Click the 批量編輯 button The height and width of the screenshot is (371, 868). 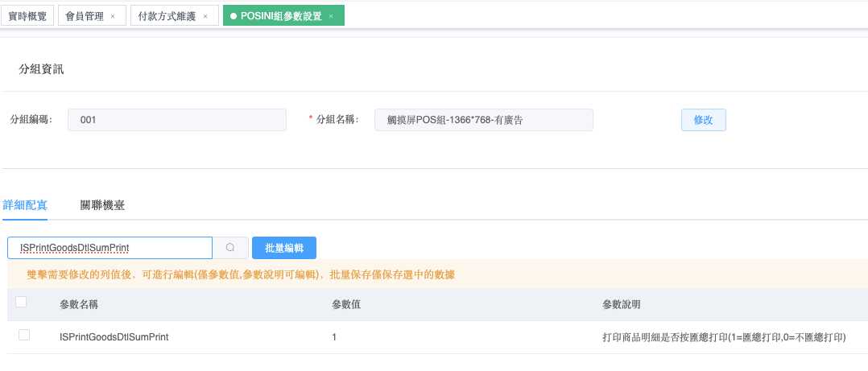click(284, 248)
